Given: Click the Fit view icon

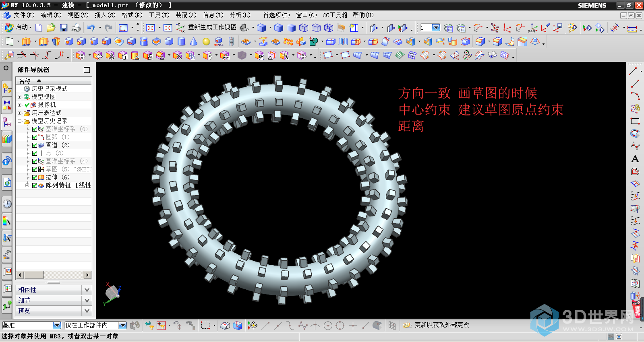Looking at the screenshot, I should 151,28.
